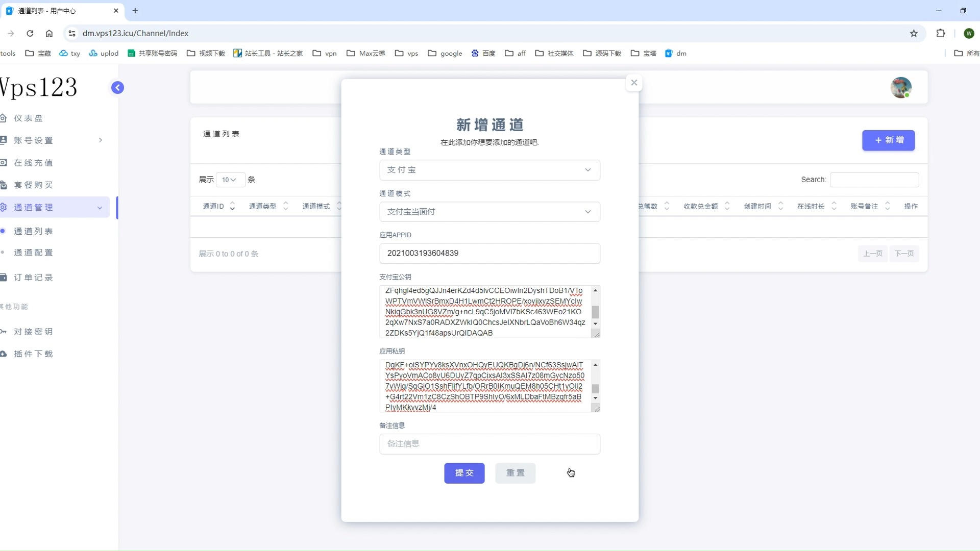
Task: Open the 通道模式 dropdown showing 支付宝当面付
Action: 489,212
